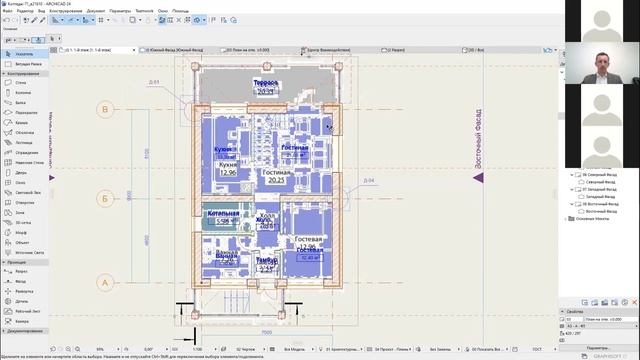Open the Редактор menu
The height and width of the screenshot is (360, 640).
(25, 11)
